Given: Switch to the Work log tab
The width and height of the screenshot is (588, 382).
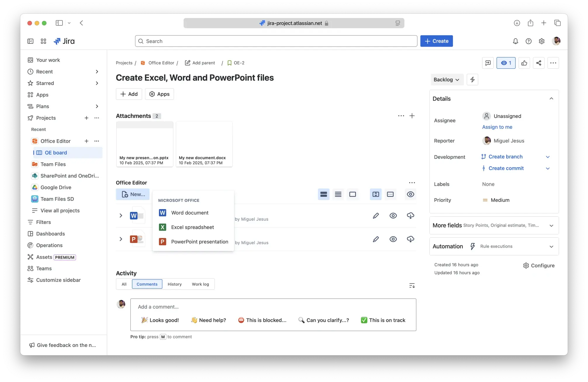Looking at the screenshot, I should pyautogui.click(x=200, y=284).
